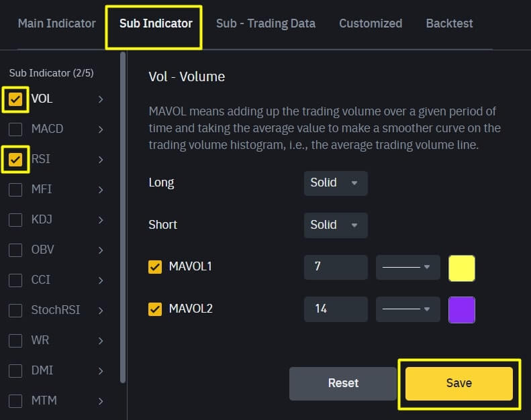Expand KDJ settings chevron
The width and height of the screenshot is (531, 420).
101,220
